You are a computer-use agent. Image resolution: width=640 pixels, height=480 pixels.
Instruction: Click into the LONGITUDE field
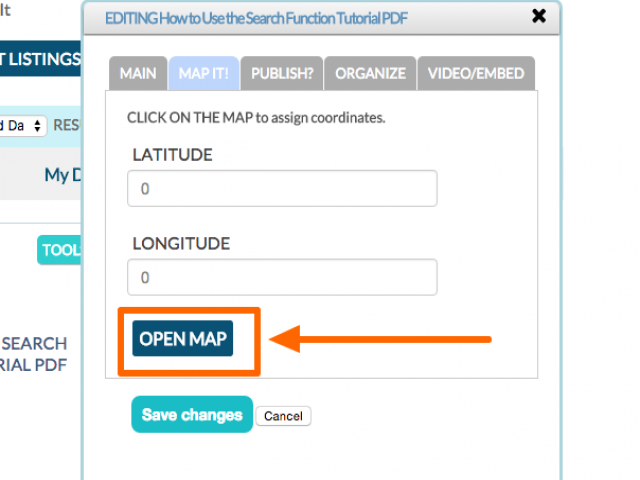[x=282, y=277]
